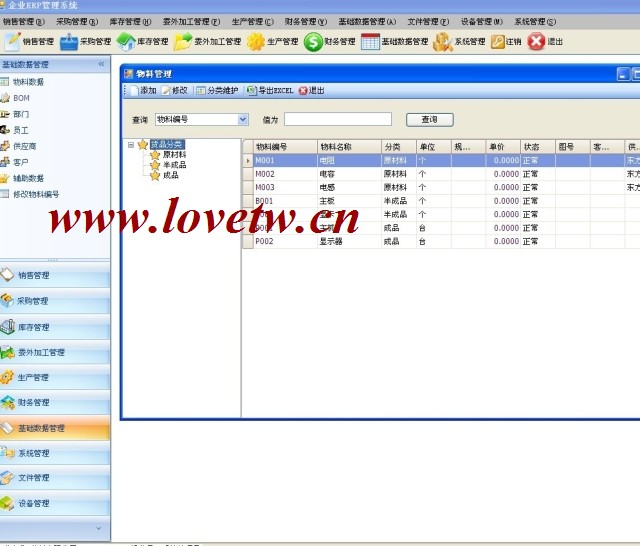The width and height of the screenshot is (640, 546).
Task: Click the 注销 key icon
Action: [498, 42]
